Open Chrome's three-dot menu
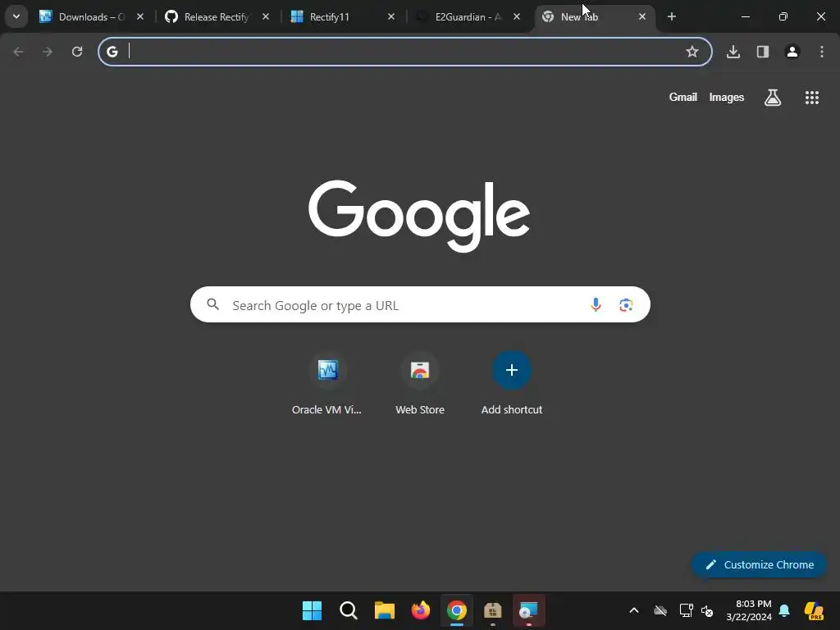The height and width of the screenshot is (630, 840). [x=822, y=52]
